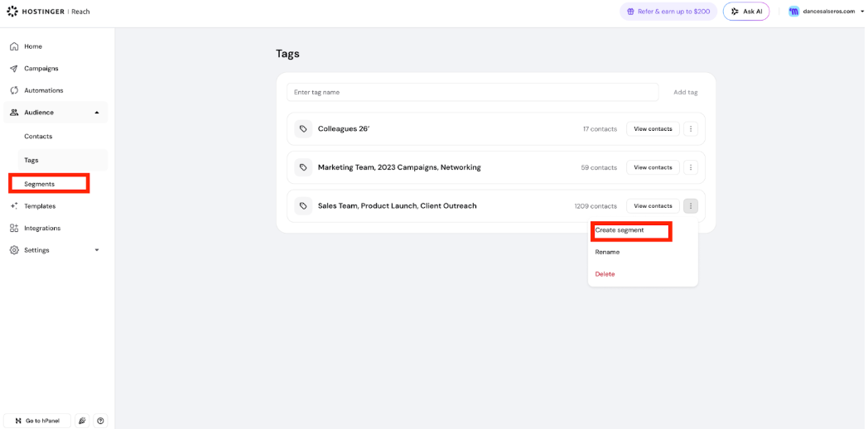Image resolution: width=868 pixels, height=429 pixels.
Task: Choose Rename in the tag menu
Action: click(607, 252)
